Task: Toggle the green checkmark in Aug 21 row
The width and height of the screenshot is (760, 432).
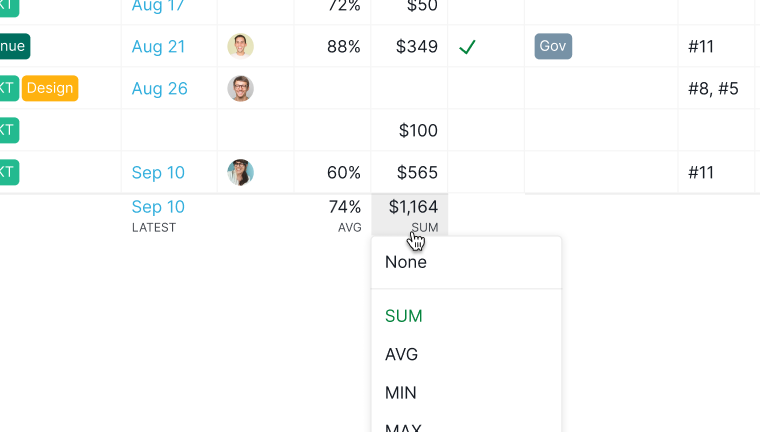Action: 467,47
